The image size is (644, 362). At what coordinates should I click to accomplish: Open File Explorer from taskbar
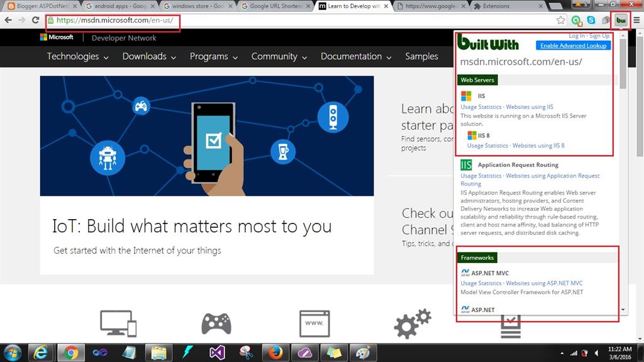pyautogui.click(x=158, y=353)
